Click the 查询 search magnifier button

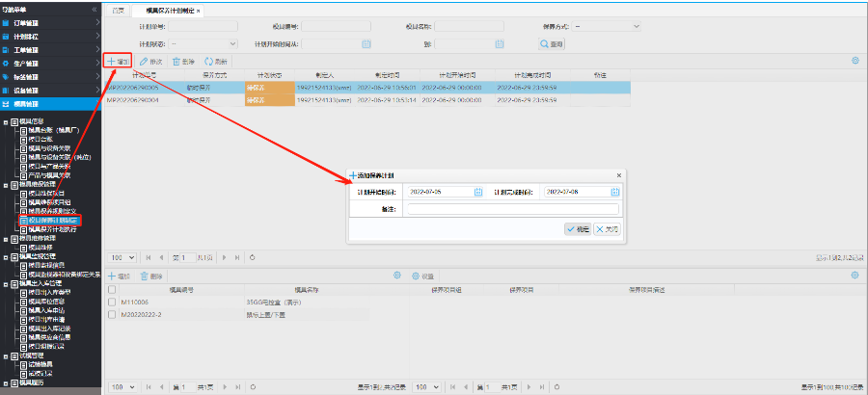pyautogui.click(x=552, y=43)
